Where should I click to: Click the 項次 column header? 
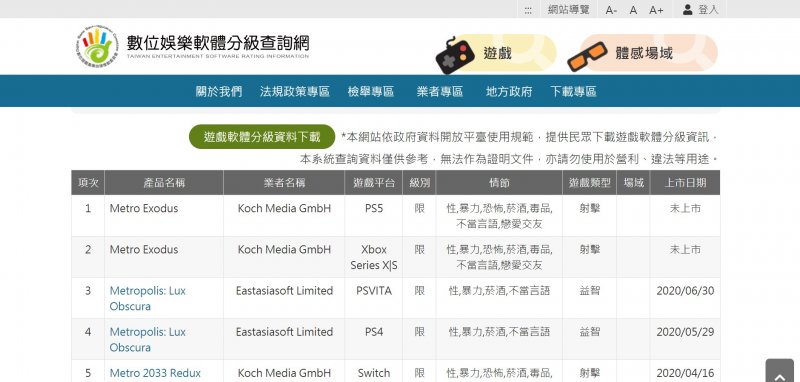(x=88, y=183)
